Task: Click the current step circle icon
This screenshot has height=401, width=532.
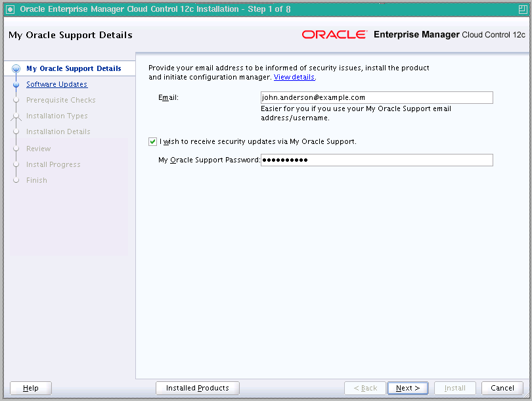Action: point(16,68)
